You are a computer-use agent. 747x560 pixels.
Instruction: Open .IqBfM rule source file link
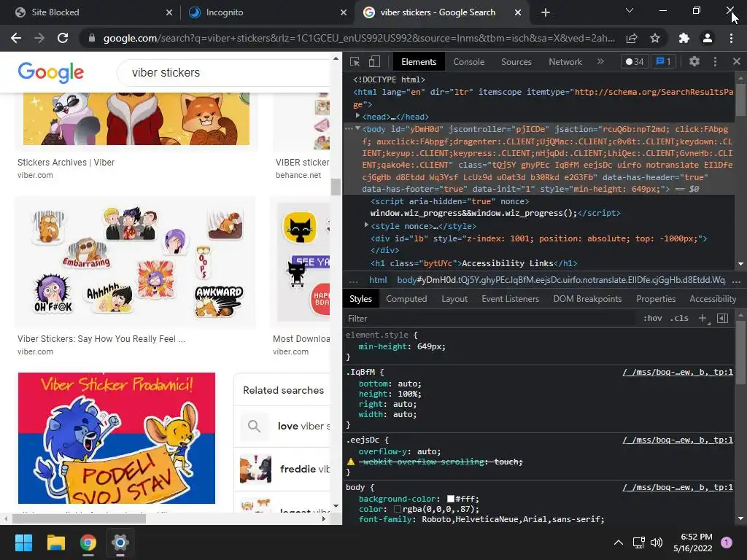coord(678,372)
